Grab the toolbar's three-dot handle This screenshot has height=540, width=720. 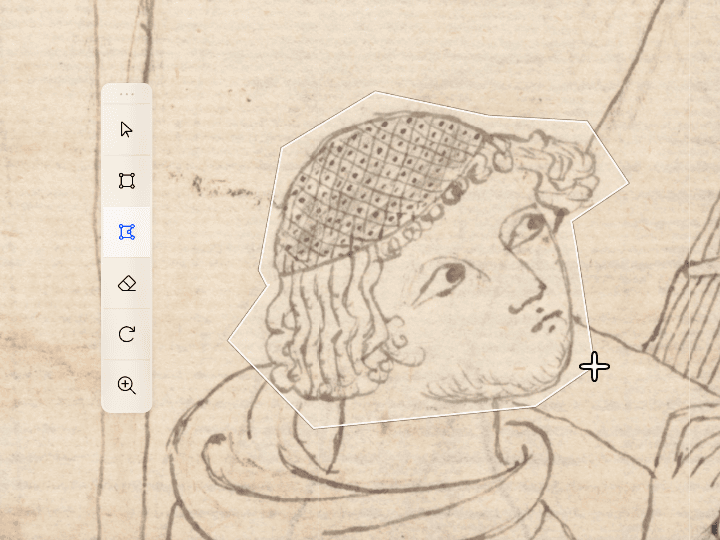127,94
